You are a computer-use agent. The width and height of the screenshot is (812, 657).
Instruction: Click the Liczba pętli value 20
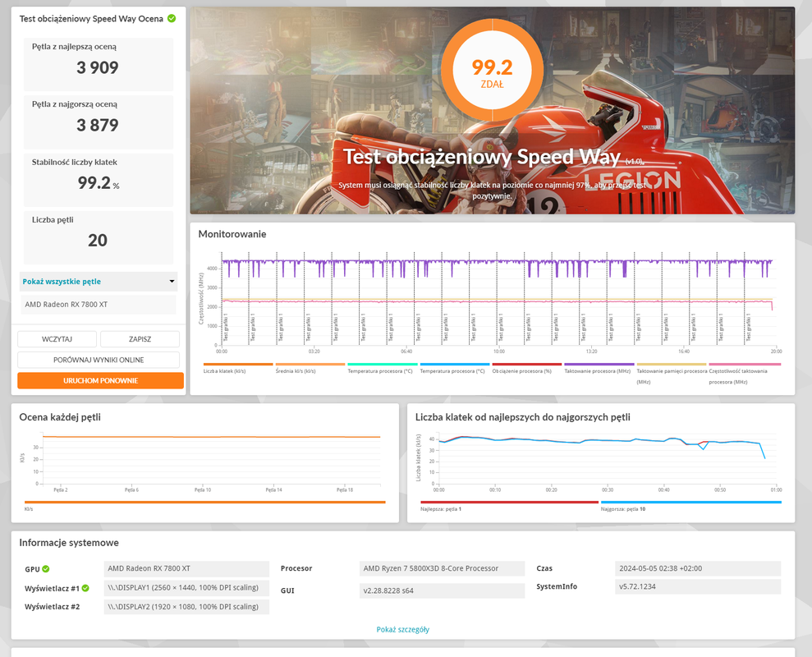pos(98,241)
